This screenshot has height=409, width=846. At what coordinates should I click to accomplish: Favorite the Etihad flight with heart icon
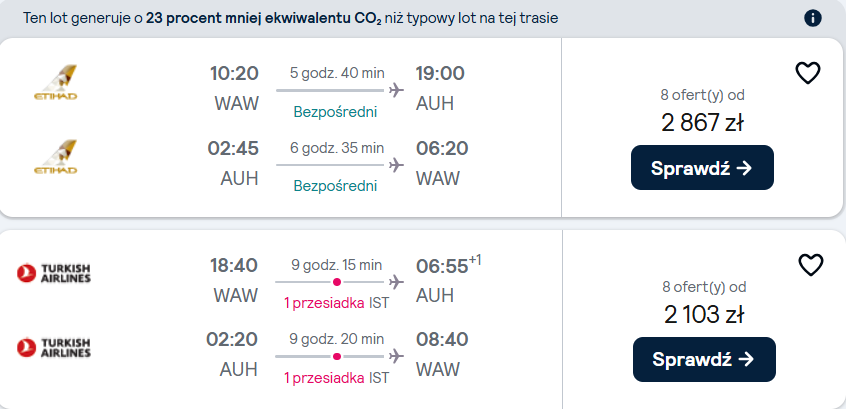(x=808, y=73)
